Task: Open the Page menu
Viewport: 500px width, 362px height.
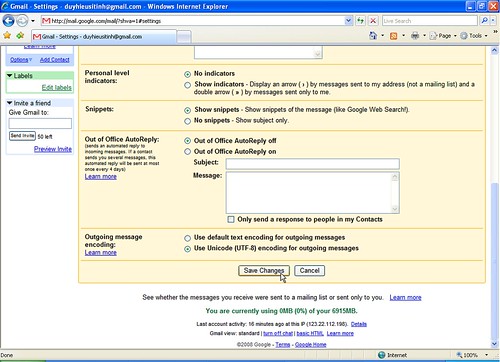Action: [x=443, y=36]
